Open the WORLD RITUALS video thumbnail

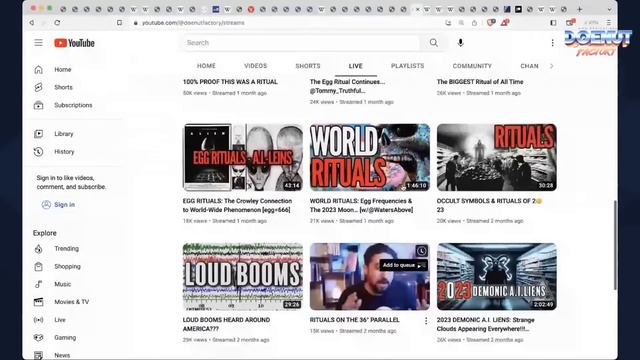[369, 158]
